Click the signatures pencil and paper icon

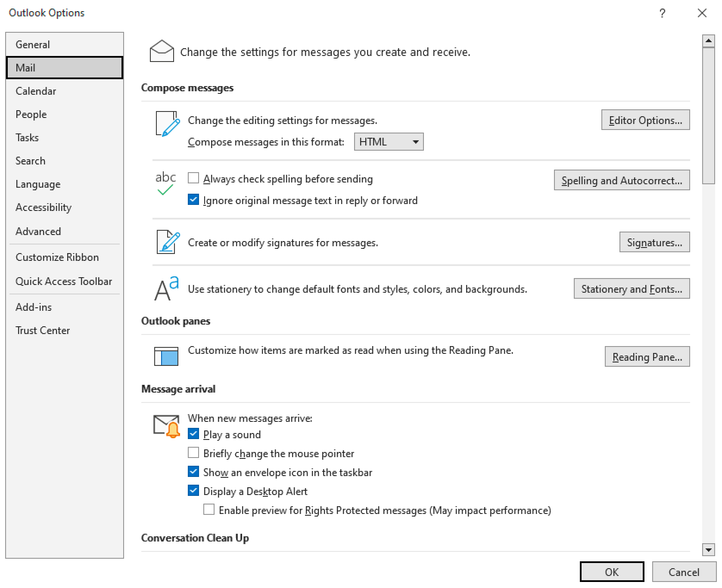pyautogui.click(x=166, y=242)
